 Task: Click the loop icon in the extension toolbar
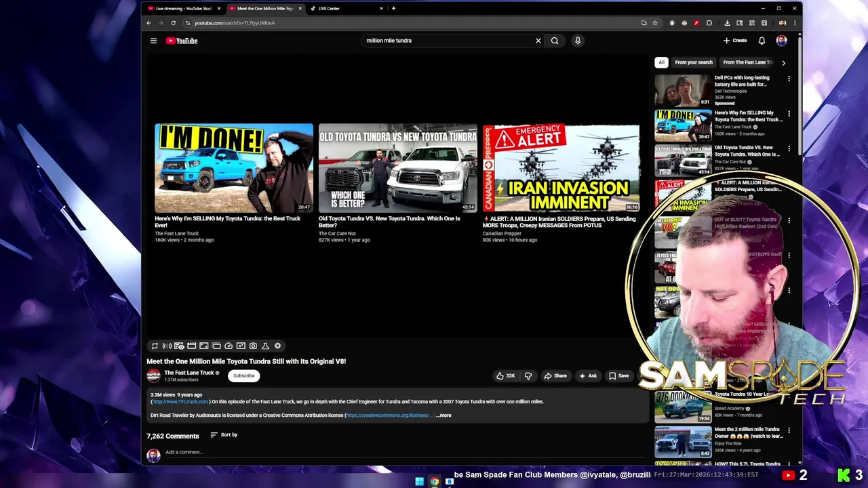155,346
